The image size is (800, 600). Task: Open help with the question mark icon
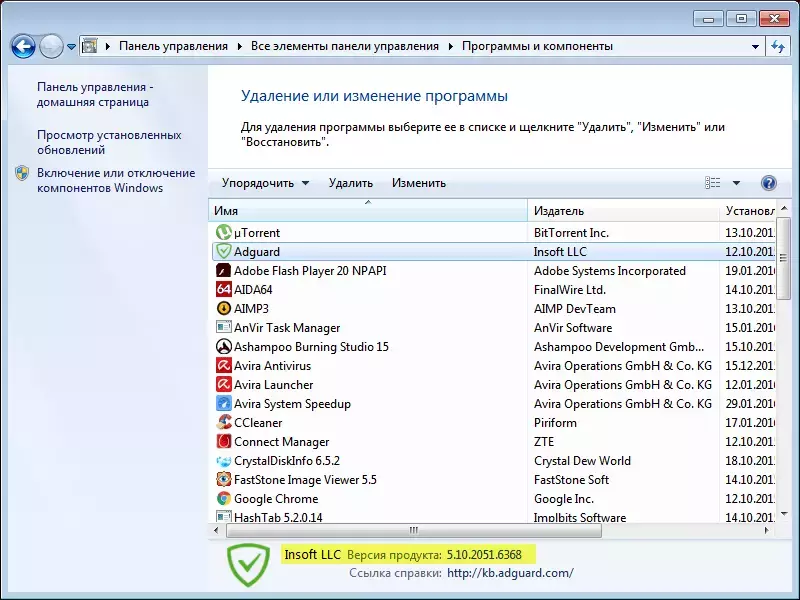768,183
